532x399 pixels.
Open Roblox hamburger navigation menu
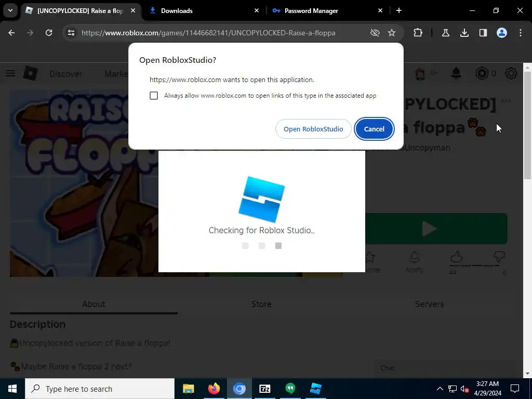tap(10, 73)
